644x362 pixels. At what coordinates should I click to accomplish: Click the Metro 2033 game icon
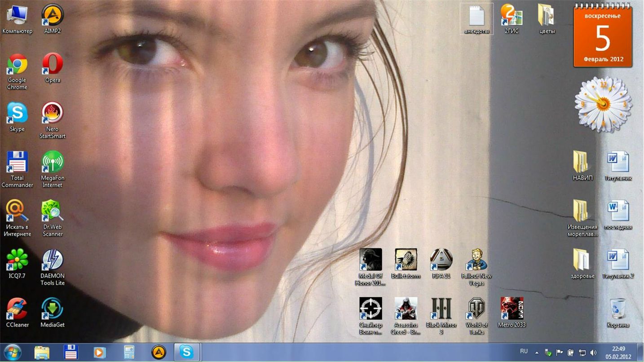(x=512, y=309)
